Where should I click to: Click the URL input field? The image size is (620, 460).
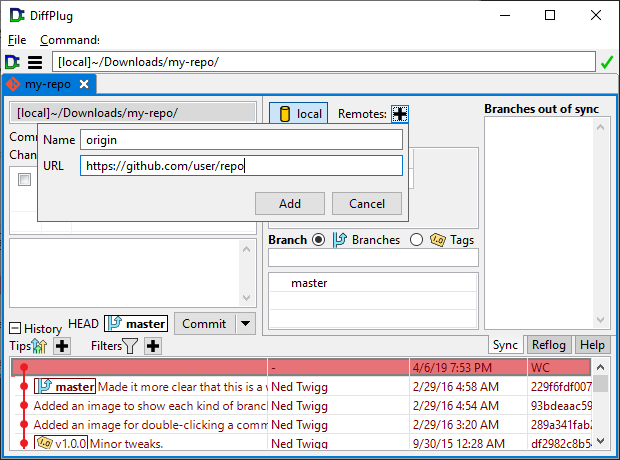click(x=241, y=166)
